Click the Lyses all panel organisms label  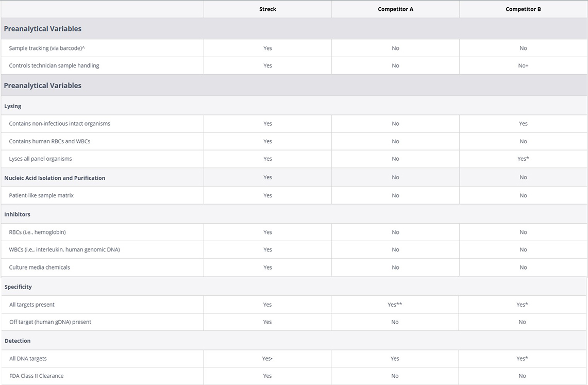coord(40,159)
